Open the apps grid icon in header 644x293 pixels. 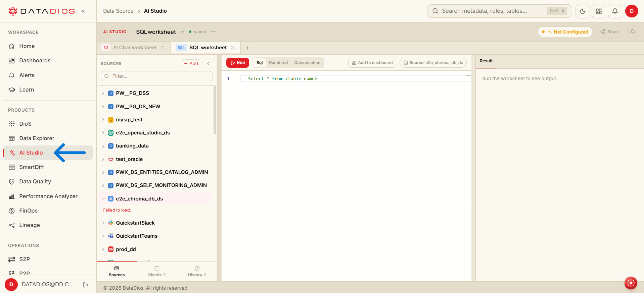click(599, 11)
